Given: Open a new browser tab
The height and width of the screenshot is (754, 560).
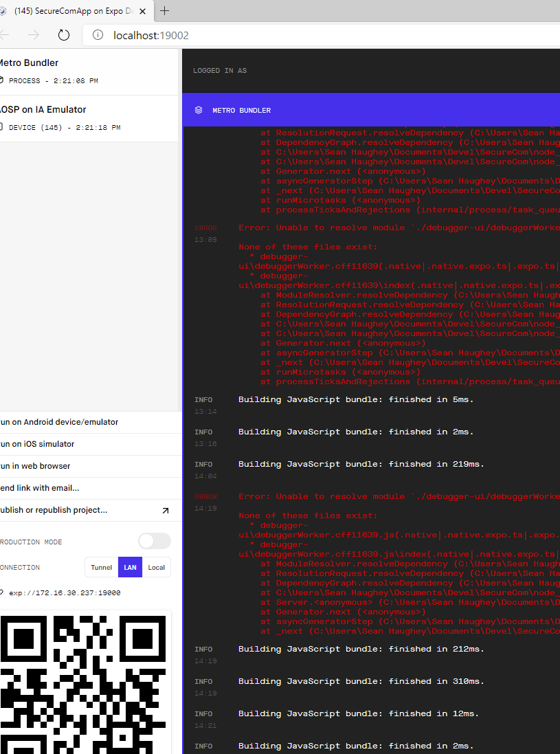Looking at the screenshot, I should (164, 11).
